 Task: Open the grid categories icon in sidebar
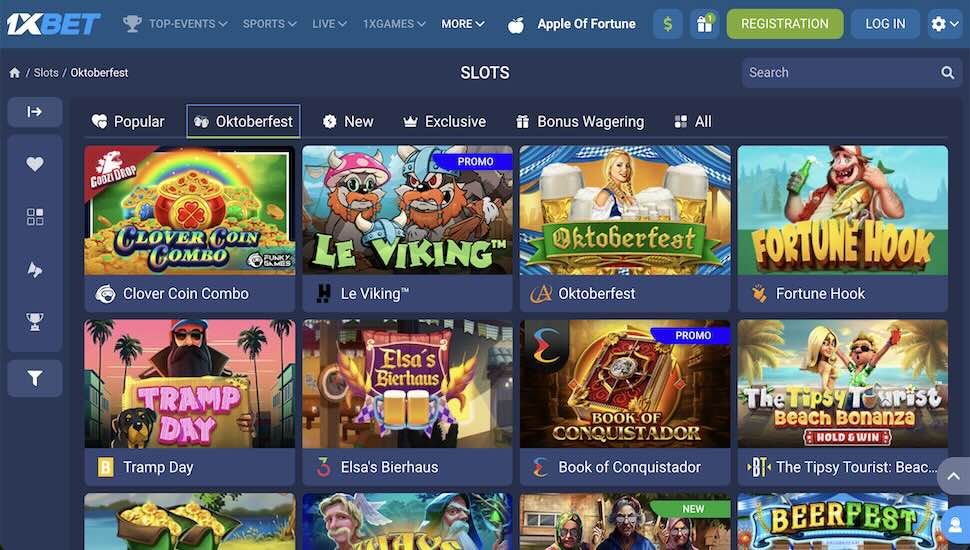pyautogui.click(x=35, y=217)
